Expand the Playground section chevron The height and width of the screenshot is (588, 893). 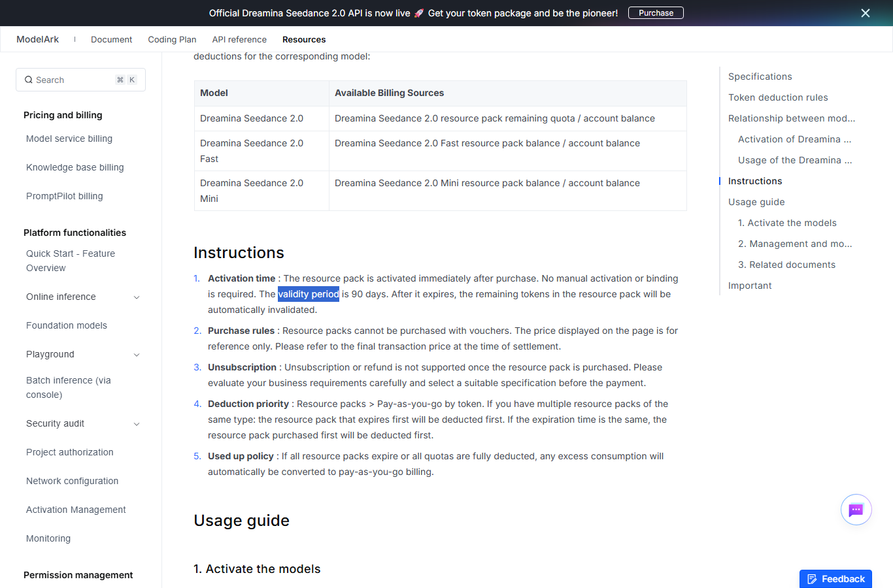pyautogui.click(x=137, y=355)
